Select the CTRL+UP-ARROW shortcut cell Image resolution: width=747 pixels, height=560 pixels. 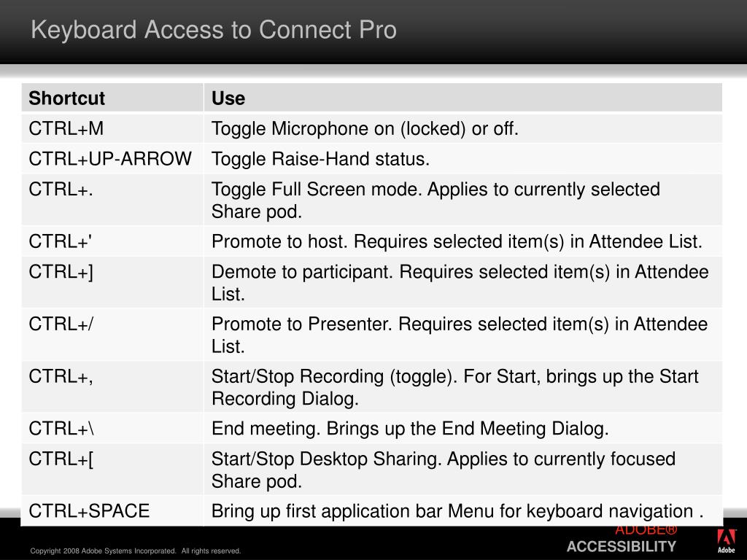click(112, 158)
